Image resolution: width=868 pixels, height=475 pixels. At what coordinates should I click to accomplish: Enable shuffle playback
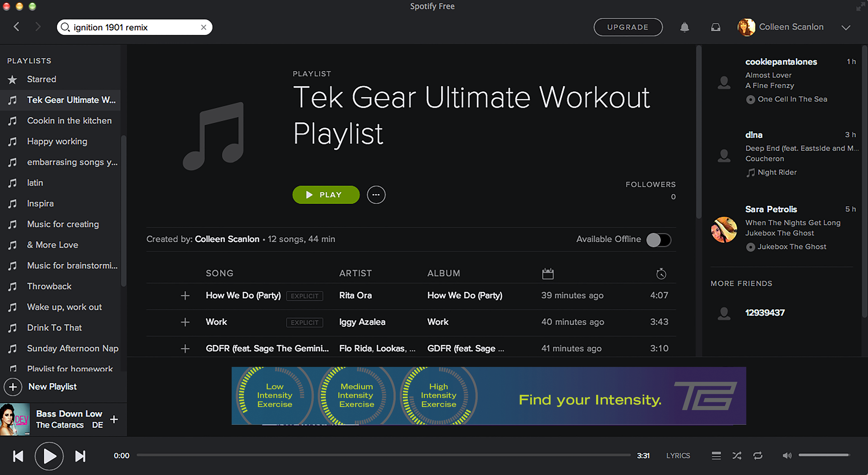(x=737, y=456)
